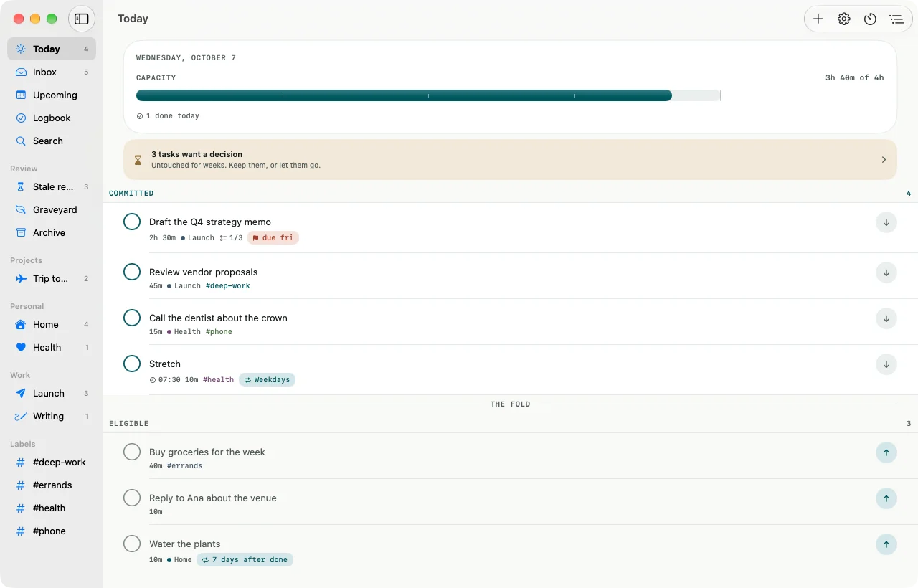Commit Reply to Ana with its up arrow
The image size is (918, 588).
[x=886, y=498]
